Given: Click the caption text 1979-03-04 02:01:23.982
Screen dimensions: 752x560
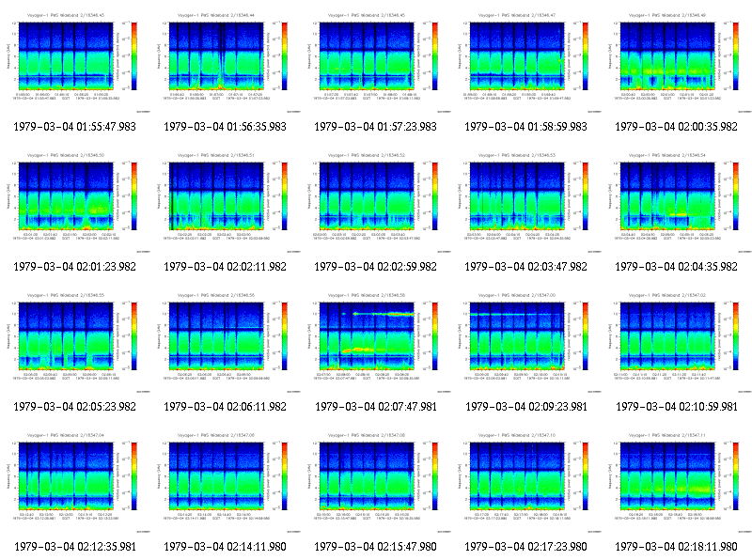Looking at the screenshot, I should tap(75, 267).
